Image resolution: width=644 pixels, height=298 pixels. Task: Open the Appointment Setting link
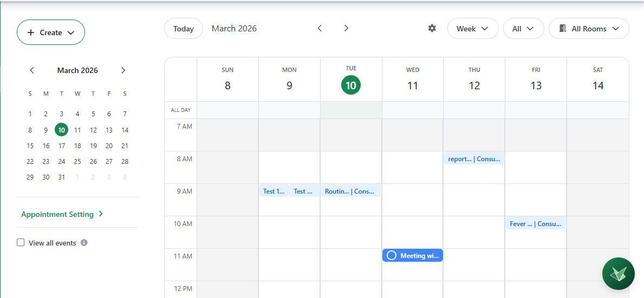[62, 214]
